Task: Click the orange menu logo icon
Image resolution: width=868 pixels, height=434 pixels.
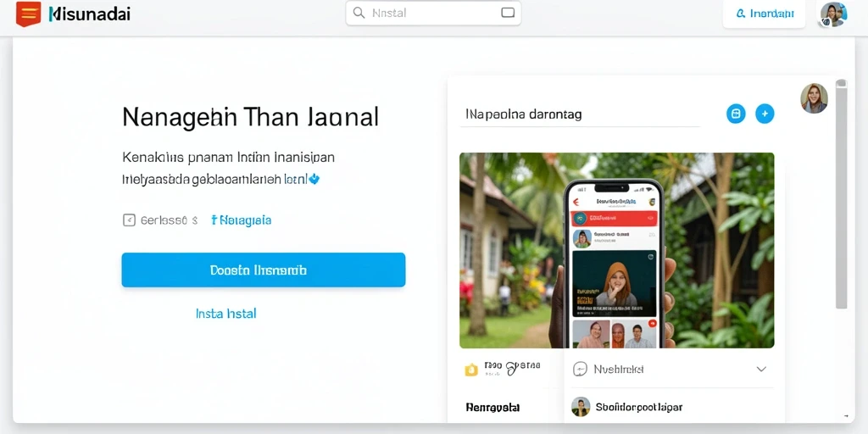Action: [x=28, y=14]
